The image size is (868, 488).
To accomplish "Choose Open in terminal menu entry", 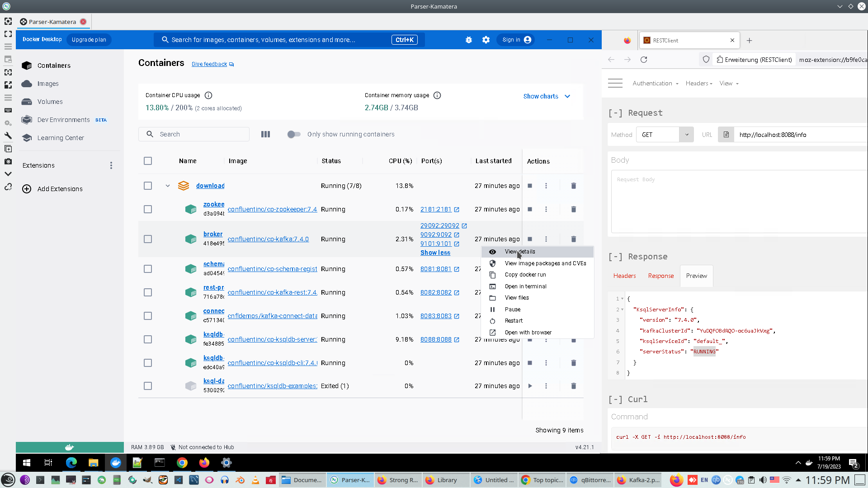I will [x=525, y=286].
